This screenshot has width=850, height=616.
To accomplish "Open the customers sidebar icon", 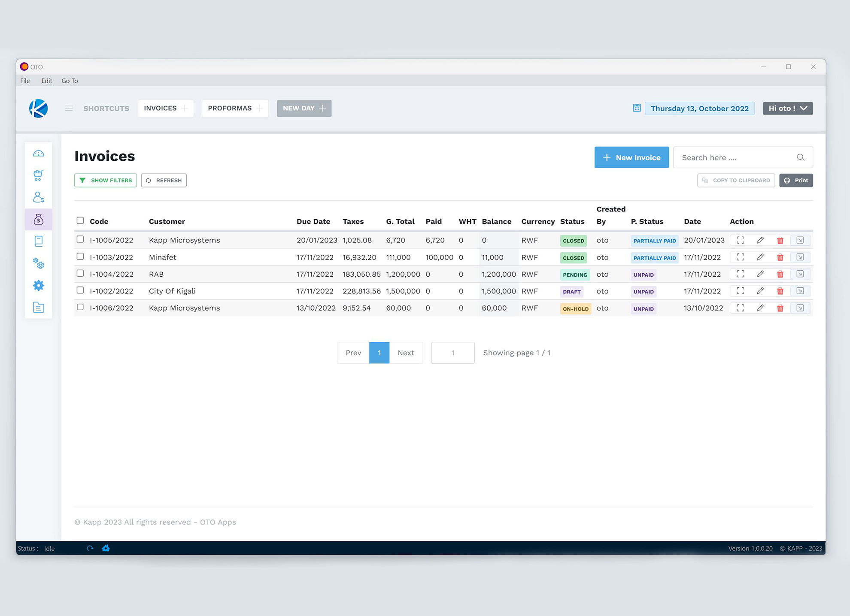I will coord(39,197).
